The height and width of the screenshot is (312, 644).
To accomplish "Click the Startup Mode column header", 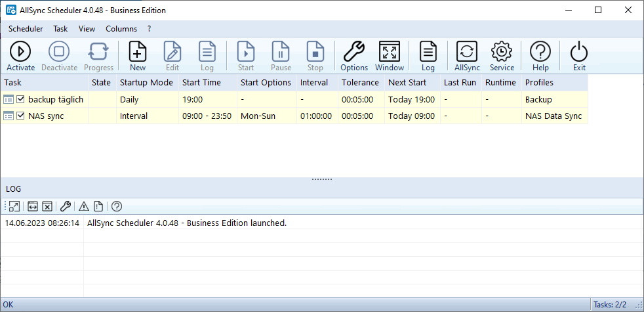I will coord(146,83).
